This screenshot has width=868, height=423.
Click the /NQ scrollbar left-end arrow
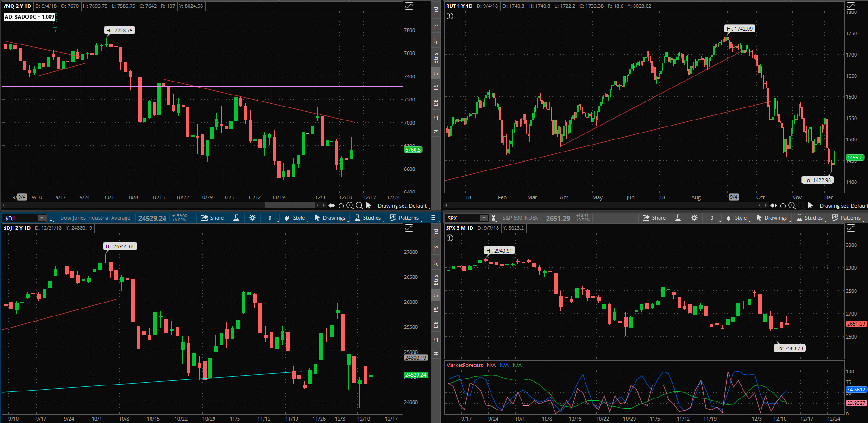pos(4,205)
